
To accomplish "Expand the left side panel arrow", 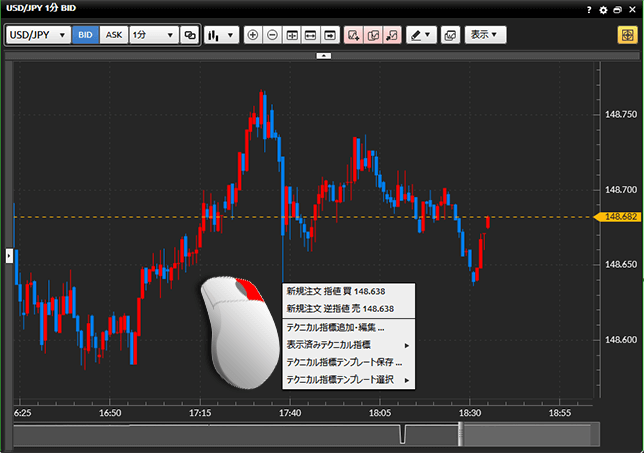I will coord(9,255).
